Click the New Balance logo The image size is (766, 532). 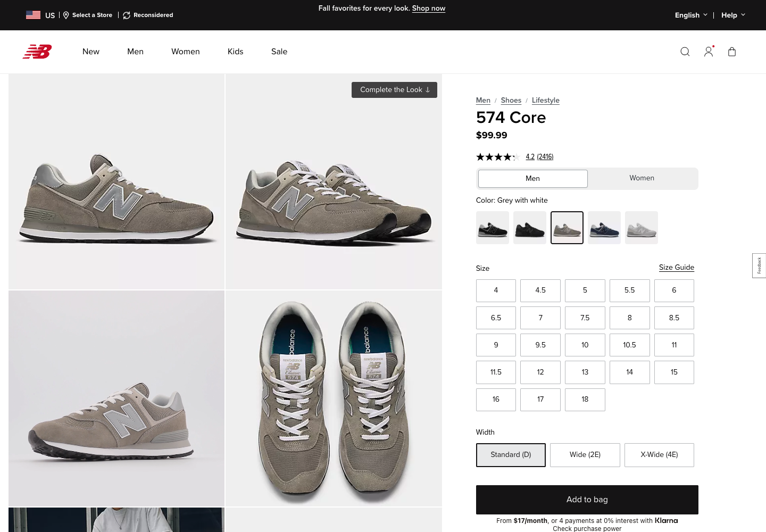click(37, 52)
